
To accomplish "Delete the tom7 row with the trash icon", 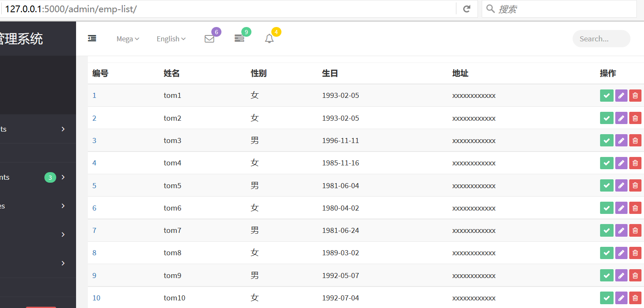I will click(x=635, y=230).
